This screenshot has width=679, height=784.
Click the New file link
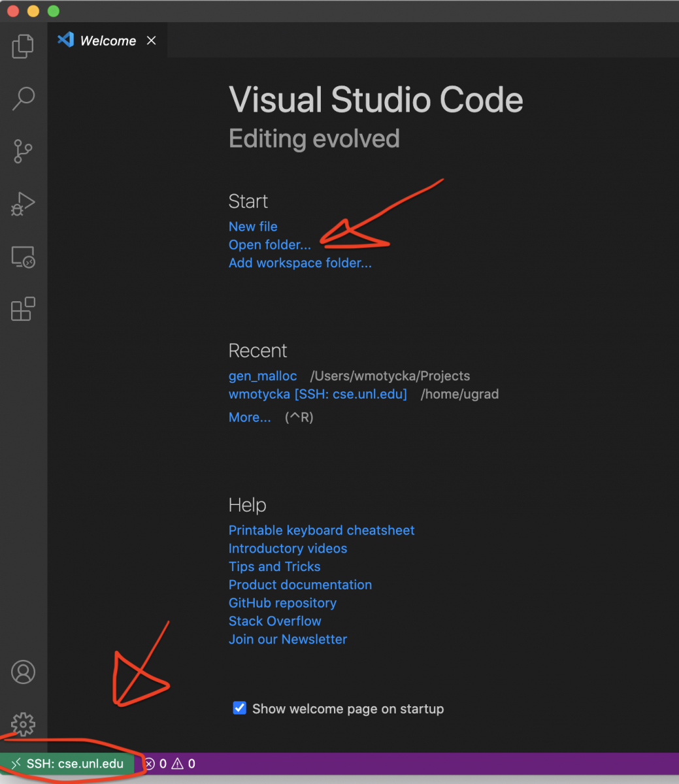[253, 227]
